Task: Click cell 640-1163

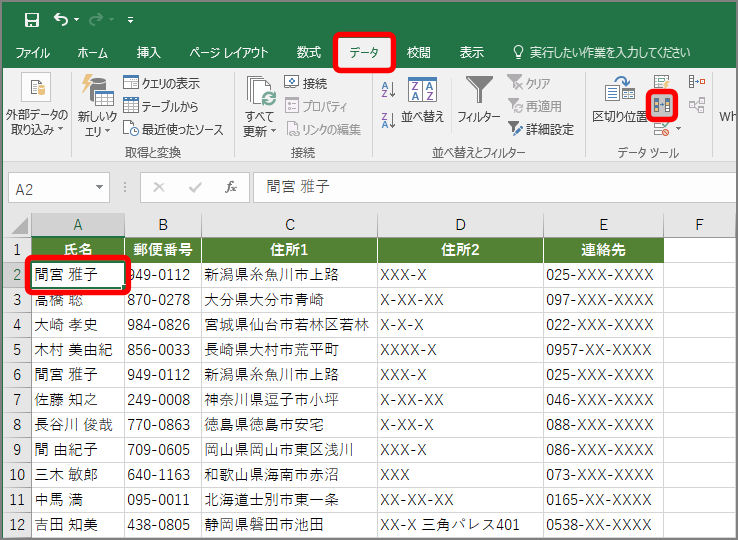Action: (x=163, y=475)
